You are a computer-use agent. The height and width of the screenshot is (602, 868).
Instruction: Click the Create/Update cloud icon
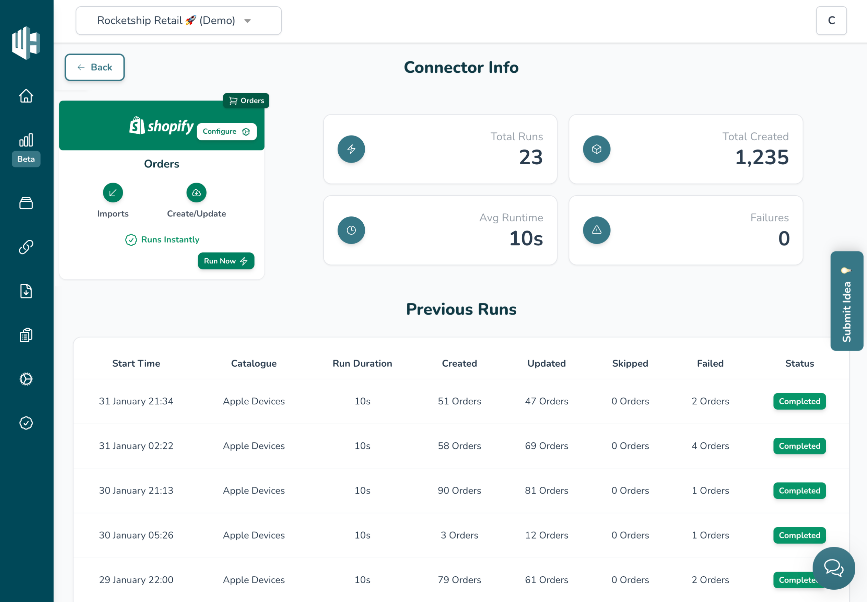point(197,193)
